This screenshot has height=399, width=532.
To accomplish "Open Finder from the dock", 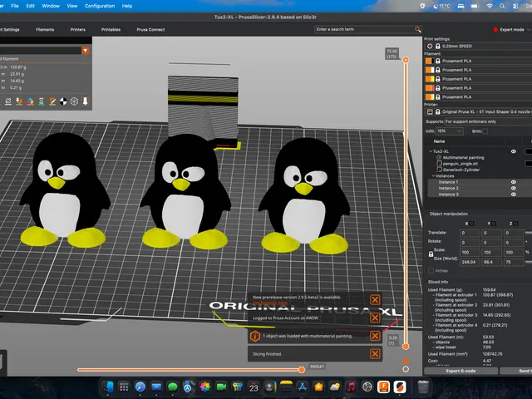I will [109, 387].
